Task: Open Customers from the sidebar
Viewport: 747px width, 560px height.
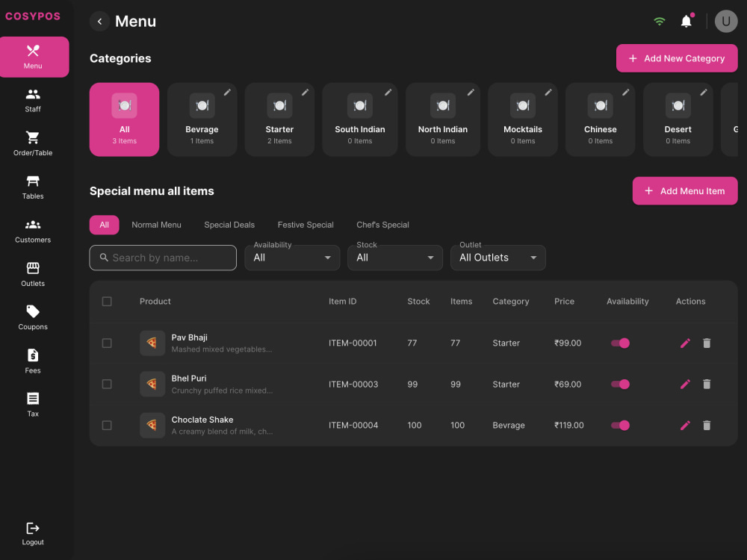Action: [33, 231]
